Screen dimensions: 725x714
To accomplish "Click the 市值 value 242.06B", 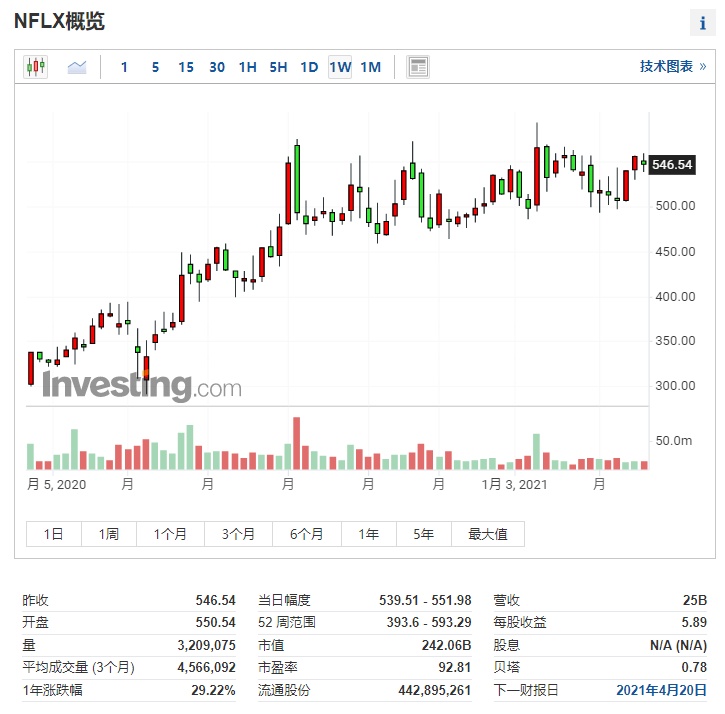I will (x=446, y=645).
